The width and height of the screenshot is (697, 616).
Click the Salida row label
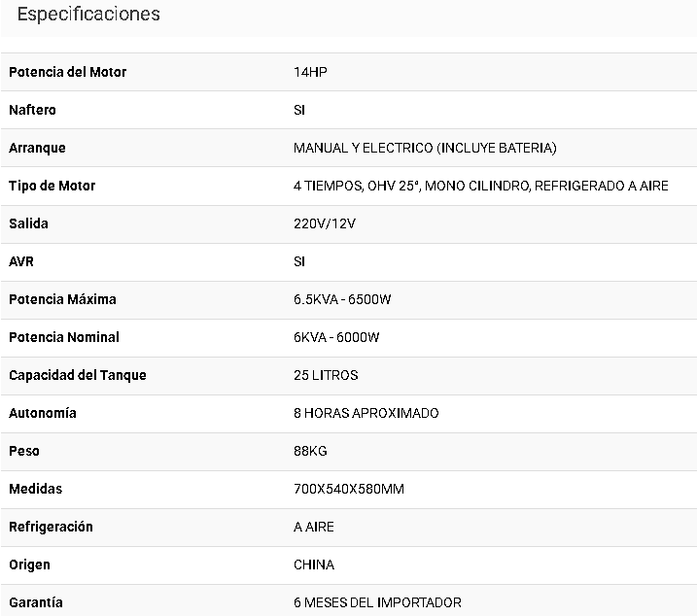pos(28,223)
